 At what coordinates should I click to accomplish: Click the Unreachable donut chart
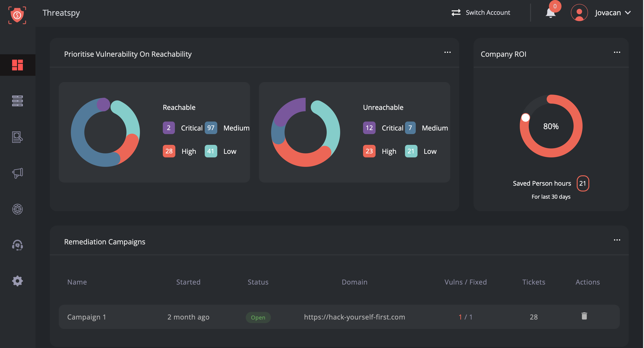[x=305, y=132]
